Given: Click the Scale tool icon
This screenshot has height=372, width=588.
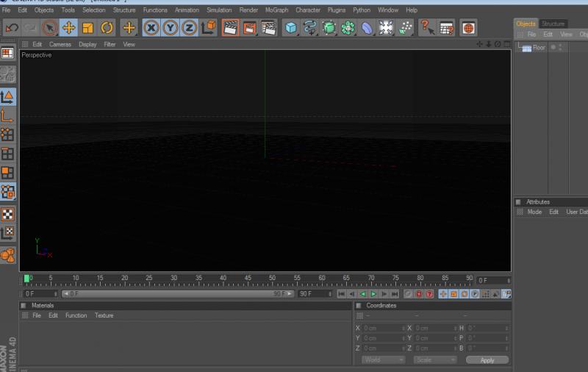Looking at the screenshot, I should coord(88,28).
